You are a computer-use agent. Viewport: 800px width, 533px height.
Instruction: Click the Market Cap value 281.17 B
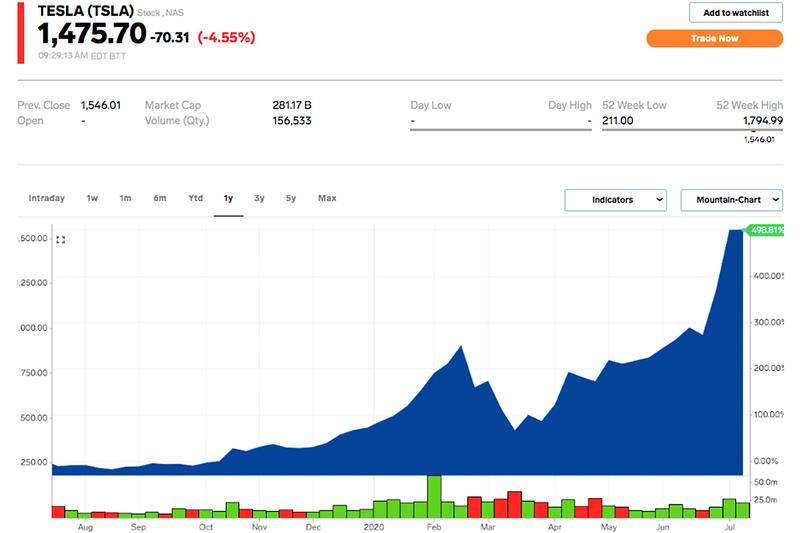tap(292, 105)
